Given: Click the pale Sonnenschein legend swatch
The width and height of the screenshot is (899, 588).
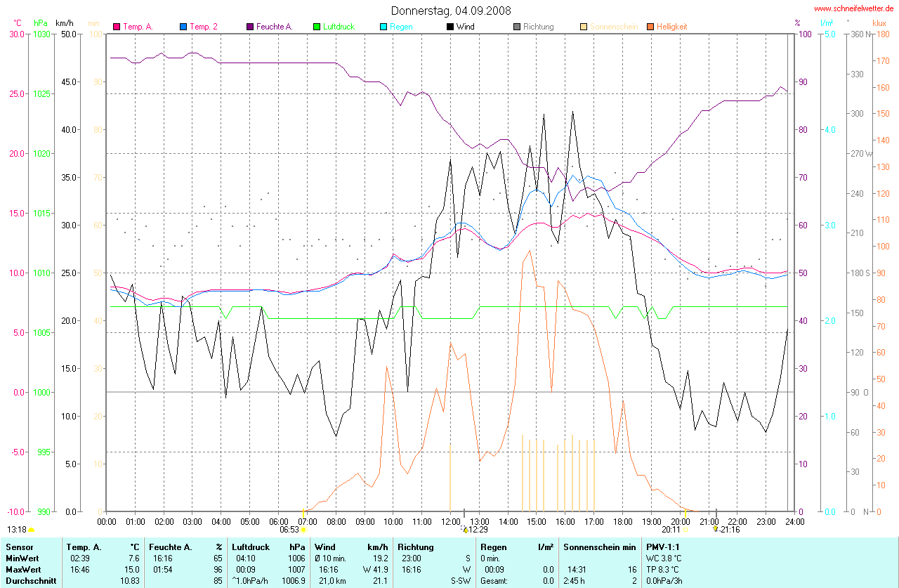Looking at the screenshot, I should click(x=584, y=27).
